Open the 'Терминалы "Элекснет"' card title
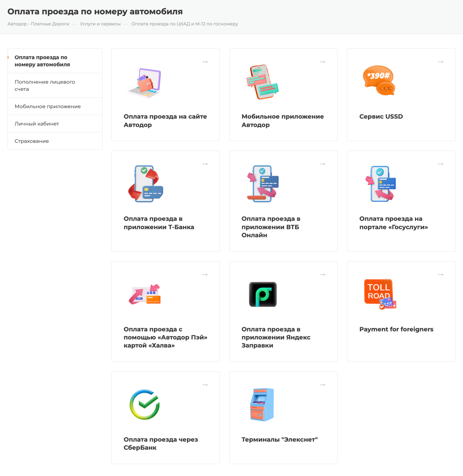 click(280, 439)
